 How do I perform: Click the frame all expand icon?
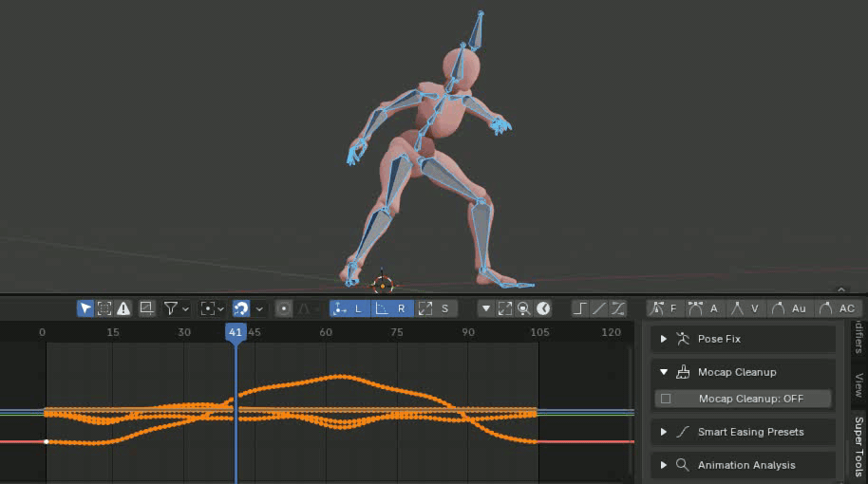(505, 308)
